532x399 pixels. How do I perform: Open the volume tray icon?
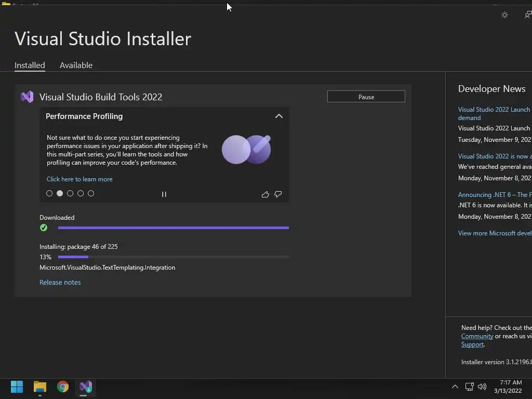(482, 387)
